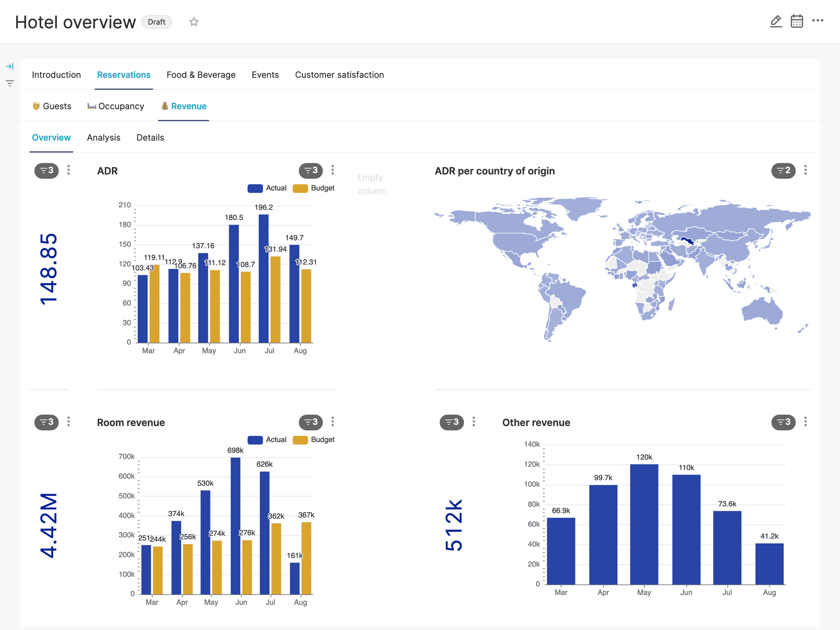The image size is (840, 630).
Task: Open ADR chart vertical dots menu
Action: click(x=333, y=170)
